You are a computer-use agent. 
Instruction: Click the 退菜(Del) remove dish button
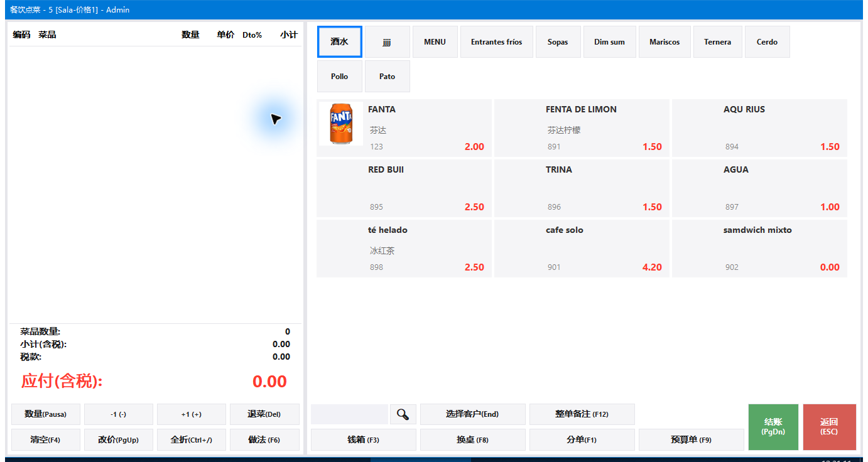pos(264,414)
